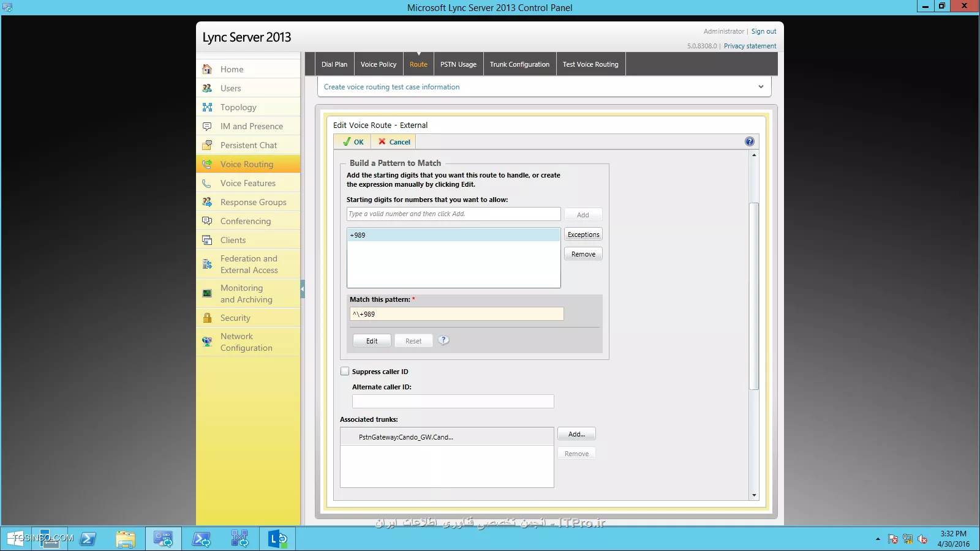The width and height of the screenshot is (980, 551).
Task: Open the Lync Topology Builder taskbar icon
Action: pyautogui.click(x=239, y=539)
